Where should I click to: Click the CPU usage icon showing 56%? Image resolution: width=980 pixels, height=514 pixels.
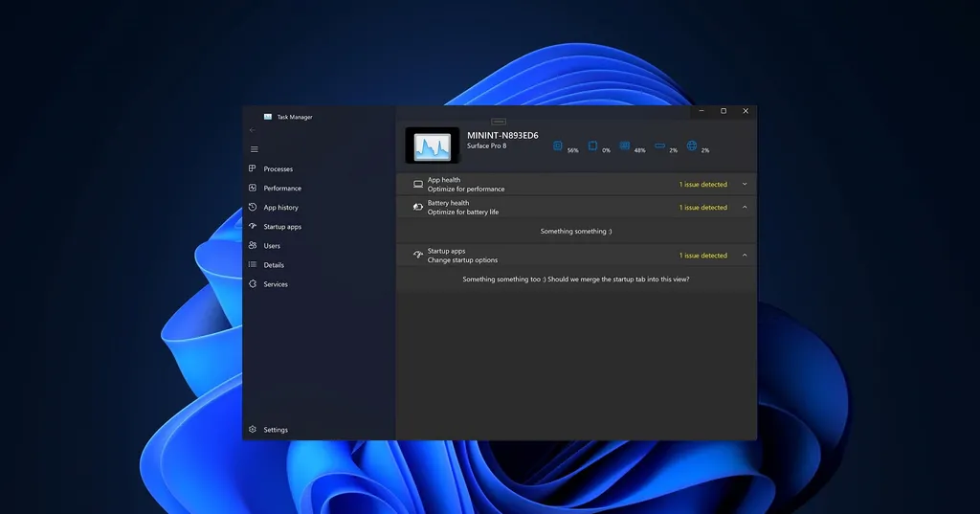click(x=558, y=146)
